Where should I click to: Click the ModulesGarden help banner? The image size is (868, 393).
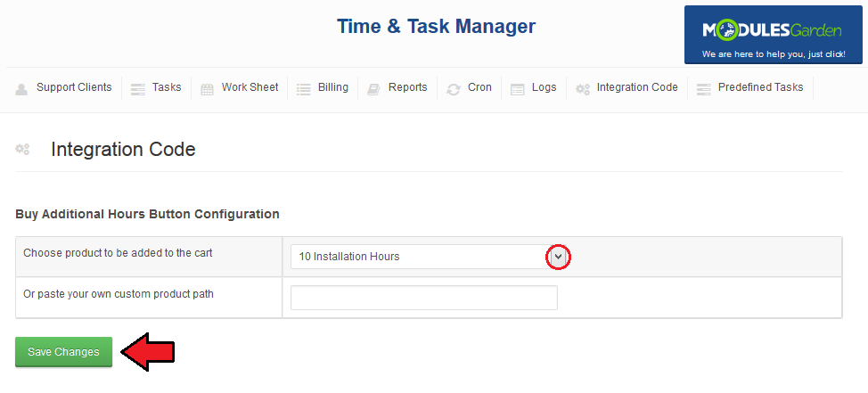pyautogui.click(x=774, y=35)
